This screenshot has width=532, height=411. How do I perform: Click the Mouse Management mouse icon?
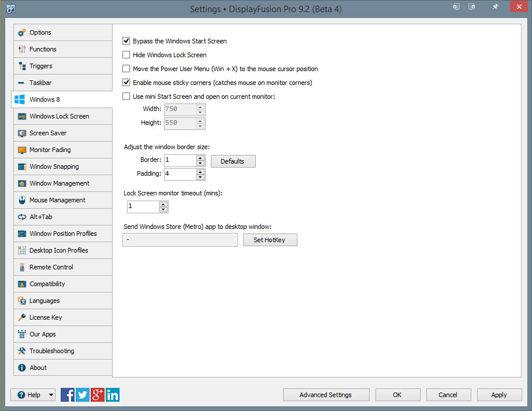[22, 200]
